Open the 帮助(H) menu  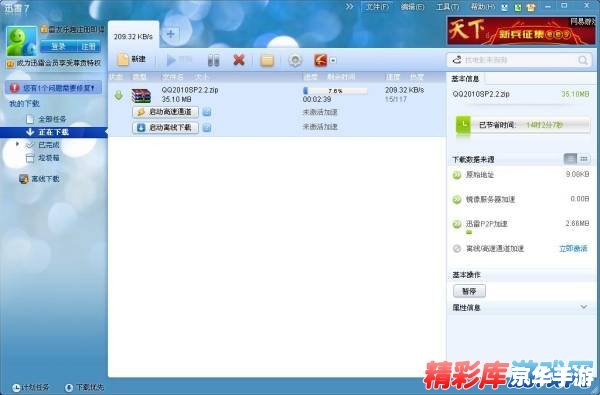coord(483,7)
